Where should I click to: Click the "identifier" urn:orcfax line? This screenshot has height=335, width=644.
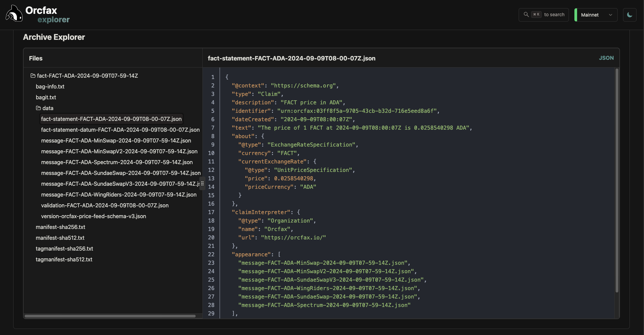coord(336,111)
